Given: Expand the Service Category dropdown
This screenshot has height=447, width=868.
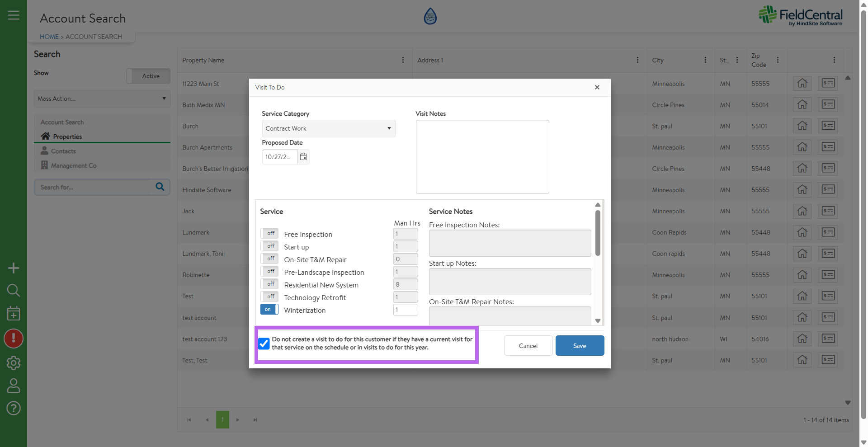Looking at the screenshot, I should pyautogui.click(x=328, y=129).
